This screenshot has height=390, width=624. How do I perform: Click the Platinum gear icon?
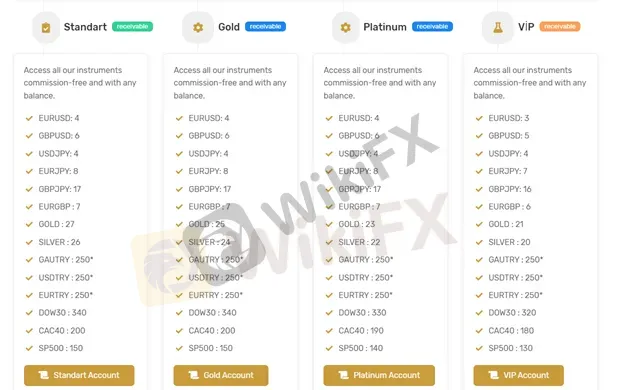[345, 27]
